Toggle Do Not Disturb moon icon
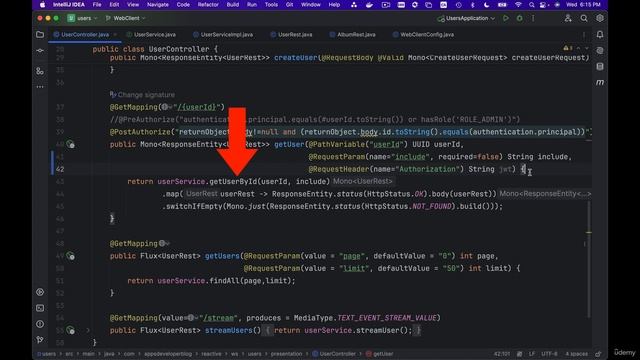 pos(487,5)
